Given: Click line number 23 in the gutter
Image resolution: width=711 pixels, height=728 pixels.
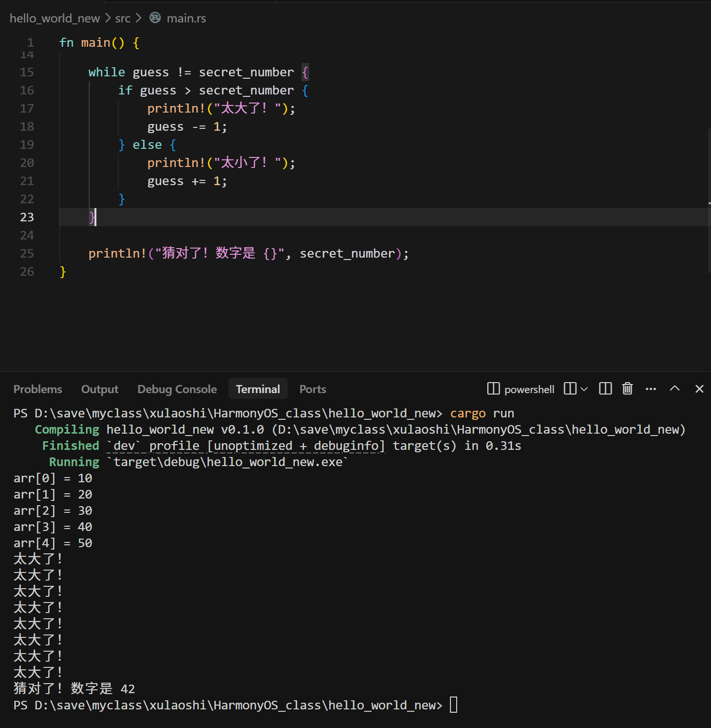Looking at the screenshot, I should tap(27, 217).
